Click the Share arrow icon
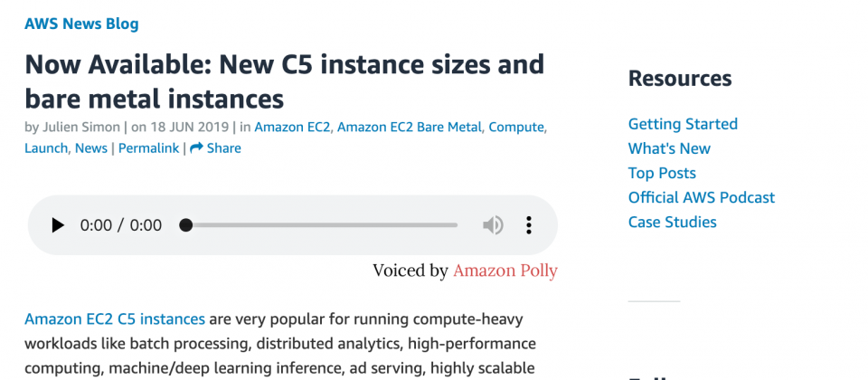The image size is (868, 380). (x=196, y=147)
